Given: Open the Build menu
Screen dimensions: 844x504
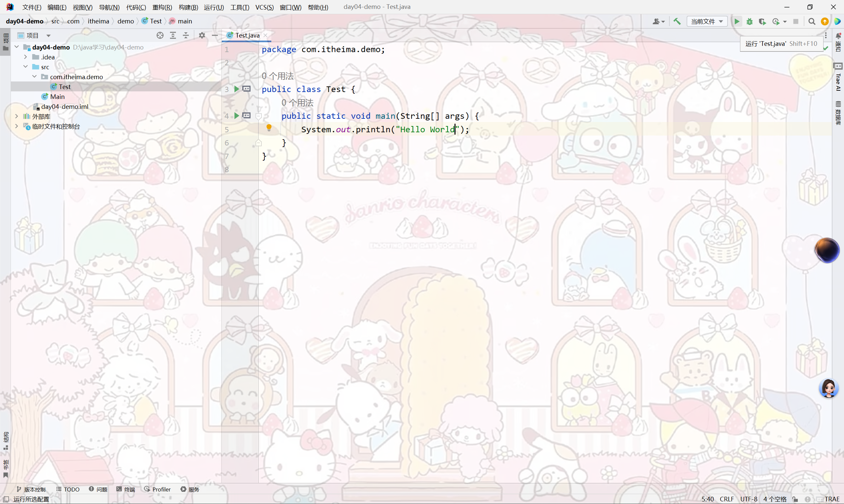Looking at the screenshot, I should coord(188,7).
